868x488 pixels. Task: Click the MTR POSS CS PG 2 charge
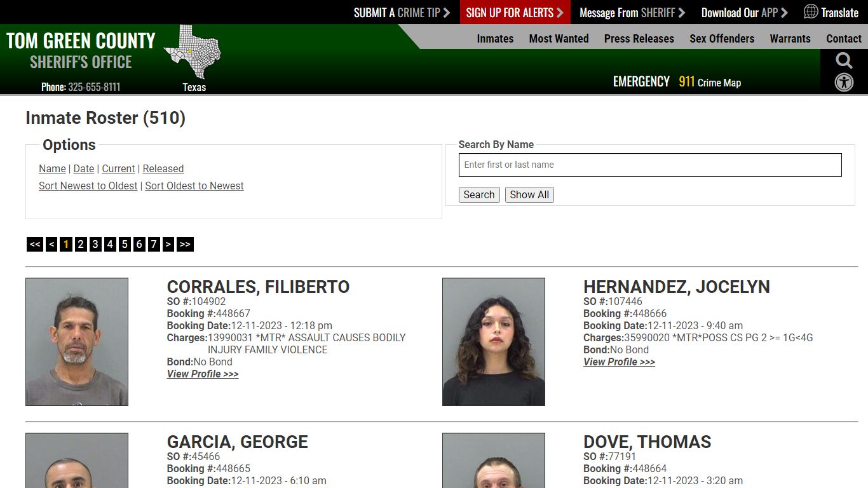point(719,338)
